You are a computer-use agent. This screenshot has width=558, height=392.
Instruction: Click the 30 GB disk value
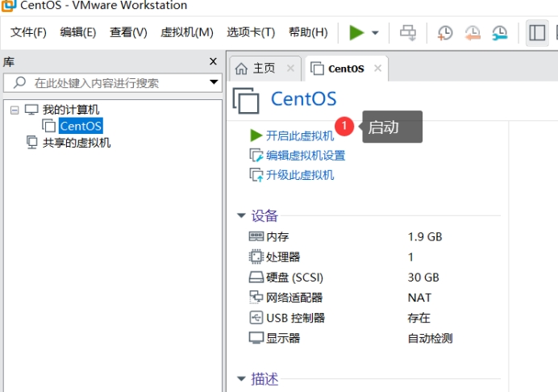pos(423,277)
